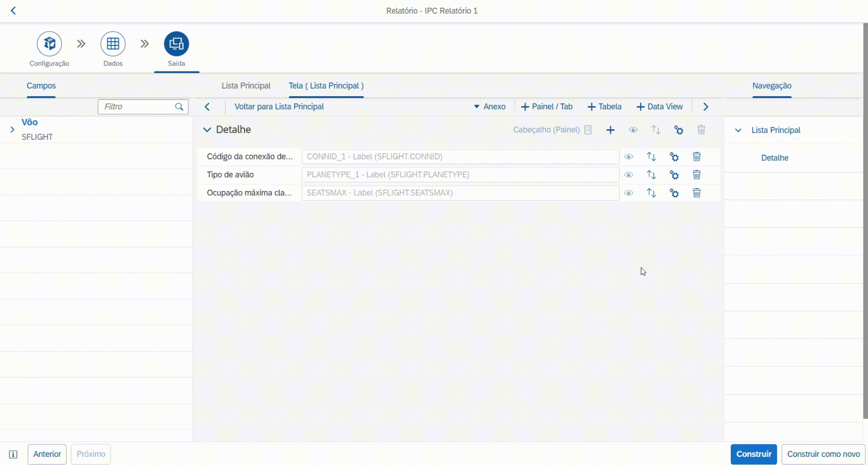
Task: Click the search icon in Filtro field
Action: 179,107
